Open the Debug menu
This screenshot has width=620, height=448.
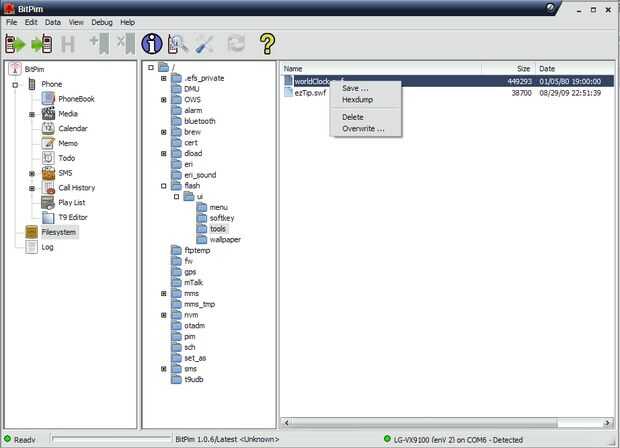click(x=102, y=22)
